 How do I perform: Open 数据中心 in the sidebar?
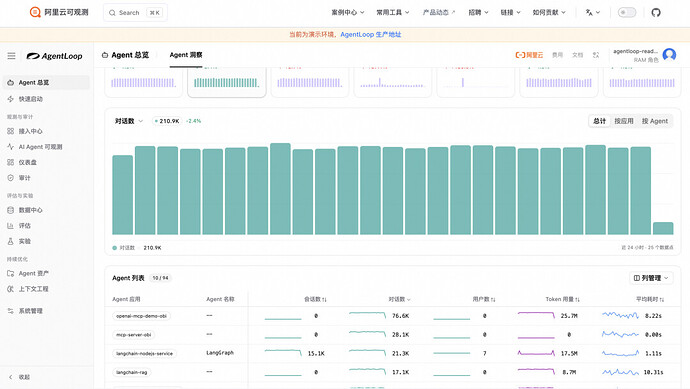(x=46, y=210)
